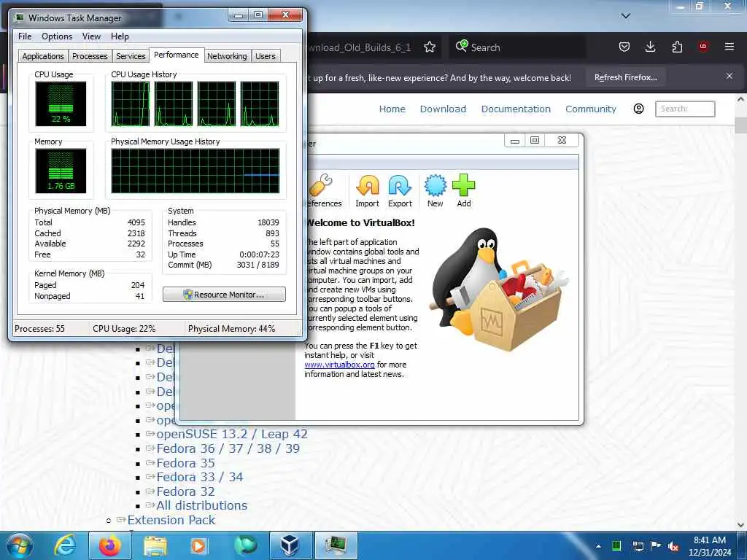Screen dimensions: 747x560
Task: Switch to Processes tab
Action: click(x=90, y=56)
